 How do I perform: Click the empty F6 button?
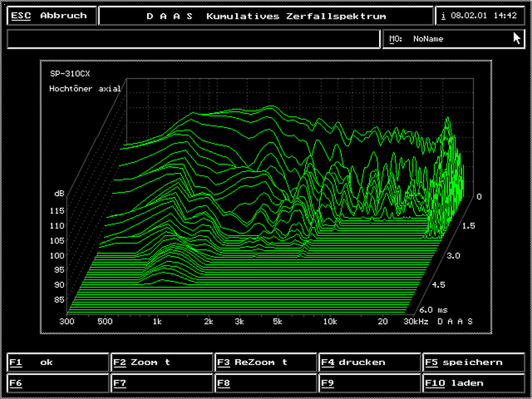click(57, 383)
